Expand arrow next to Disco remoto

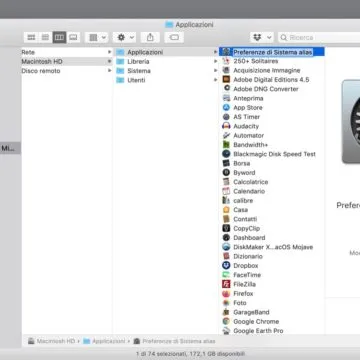click(x=109, y=71)
